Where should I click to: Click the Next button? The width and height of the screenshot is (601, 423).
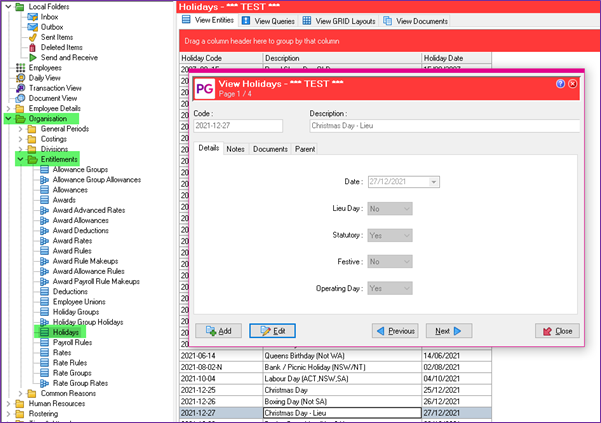coord(448,330)
